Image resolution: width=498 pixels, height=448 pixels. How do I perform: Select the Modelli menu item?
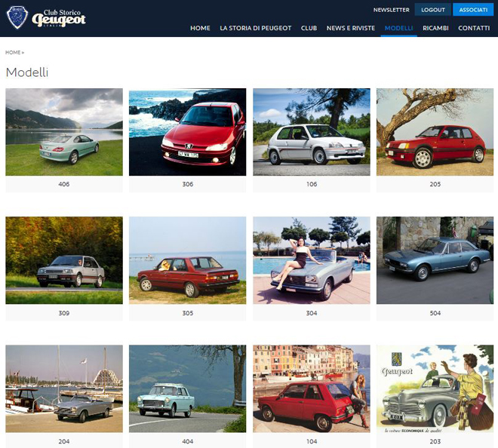[398, 28]
